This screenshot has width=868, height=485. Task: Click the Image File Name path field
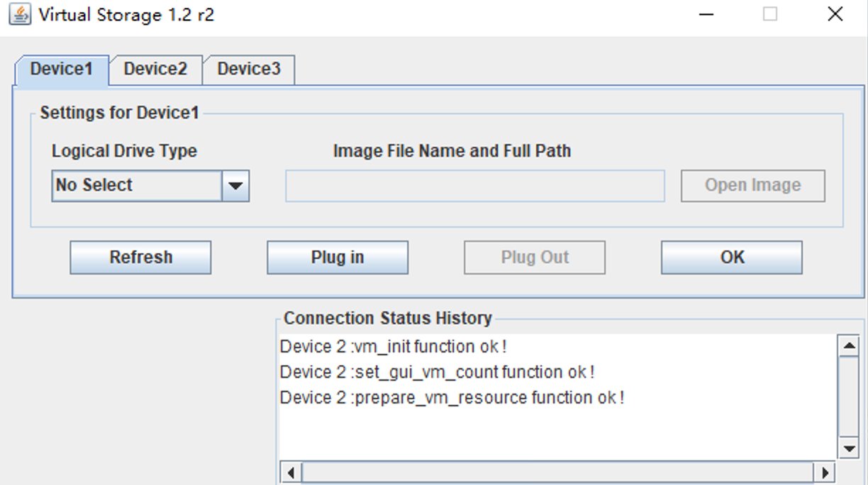(x=474, y=186)
